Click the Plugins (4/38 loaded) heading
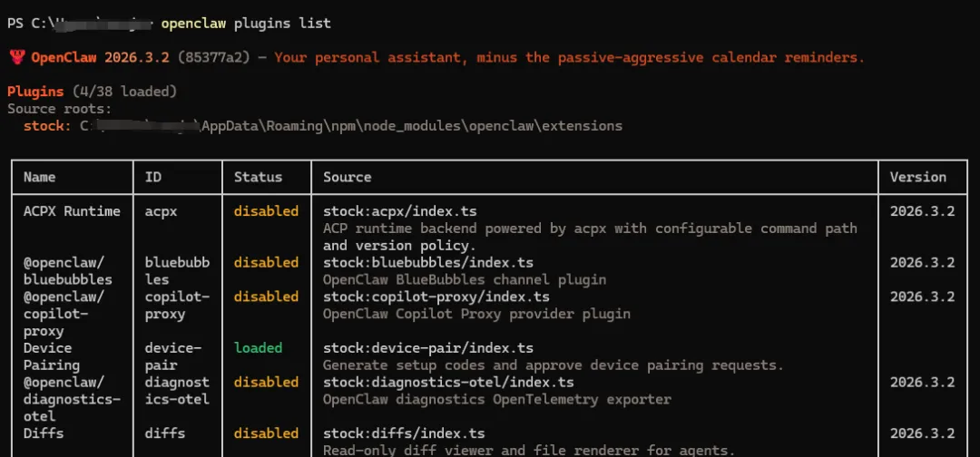Image resolution: width=980 pixels, height=457 pixels. pos(92,92)
